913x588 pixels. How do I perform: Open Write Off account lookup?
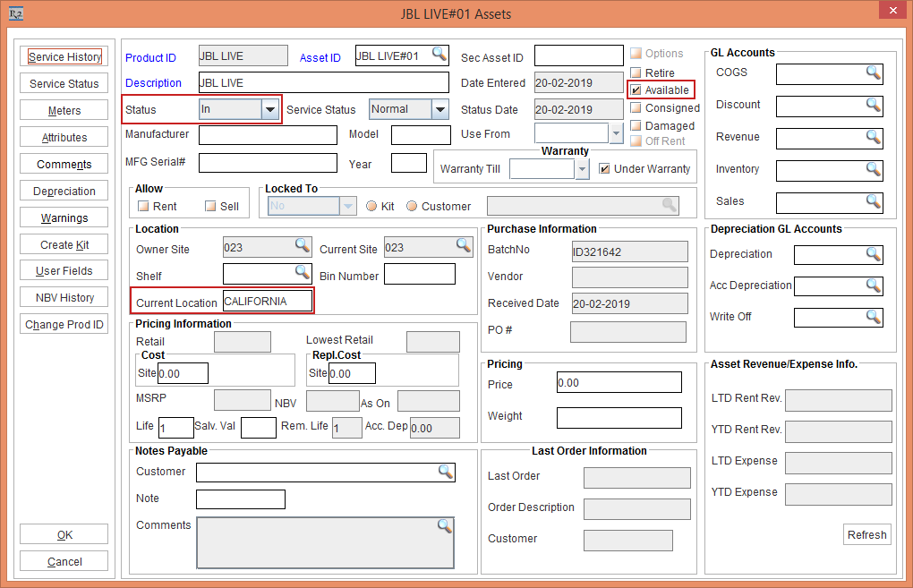tap(873, 318)
